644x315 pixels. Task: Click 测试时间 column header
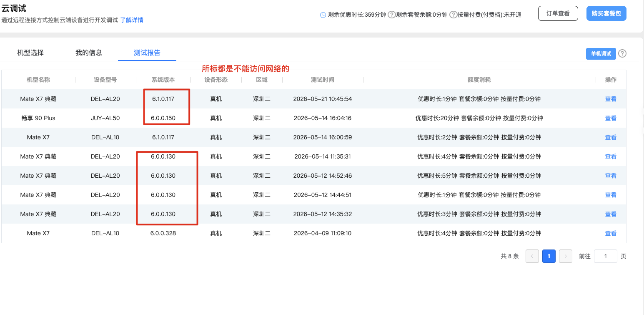(x=323, y=80)
